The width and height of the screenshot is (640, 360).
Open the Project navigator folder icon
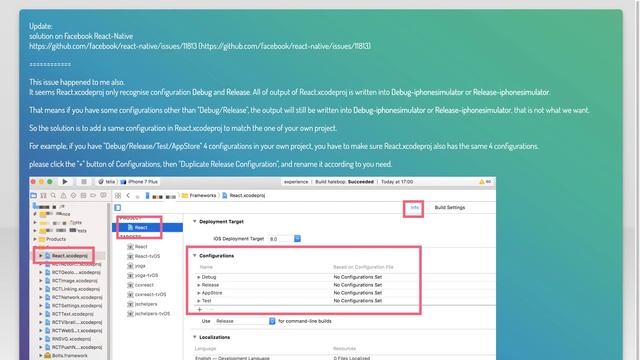[x=33, y=196]
